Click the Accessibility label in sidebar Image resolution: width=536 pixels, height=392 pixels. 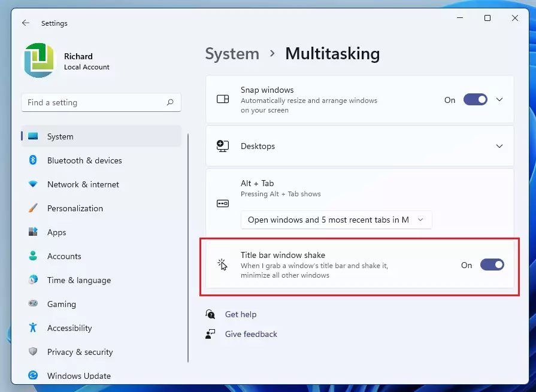[x=69, y=328]
